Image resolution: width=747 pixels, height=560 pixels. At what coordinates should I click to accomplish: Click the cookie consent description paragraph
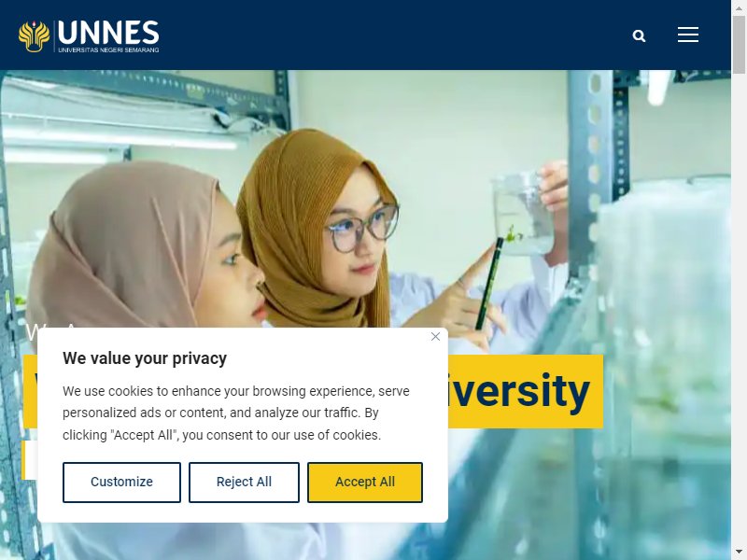236,413
